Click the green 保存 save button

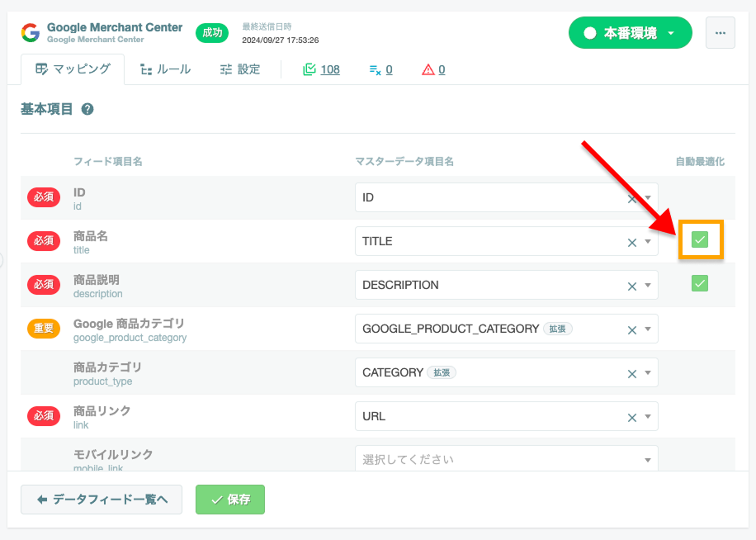tap(230, 500)
